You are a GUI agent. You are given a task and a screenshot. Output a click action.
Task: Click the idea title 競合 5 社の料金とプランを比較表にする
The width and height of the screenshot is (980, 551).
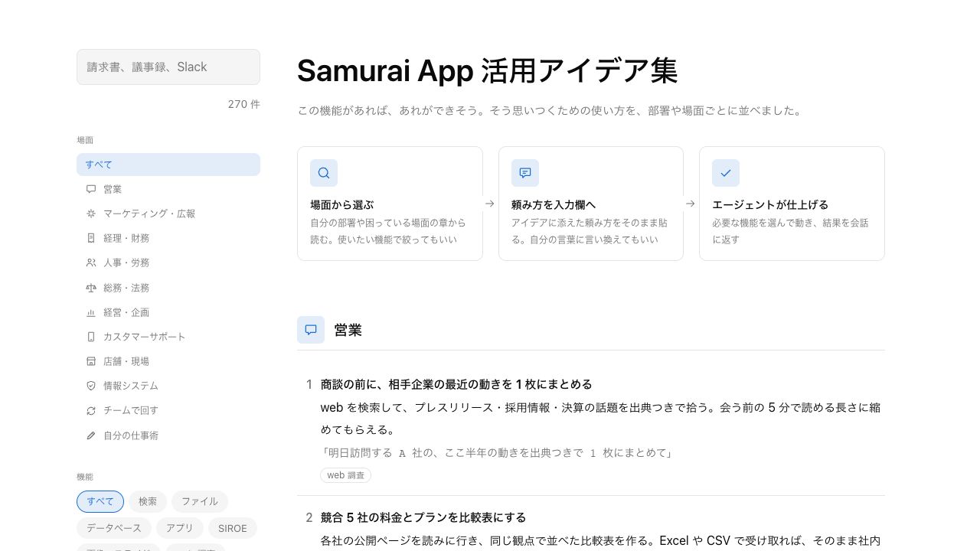(x=423, y=517)
